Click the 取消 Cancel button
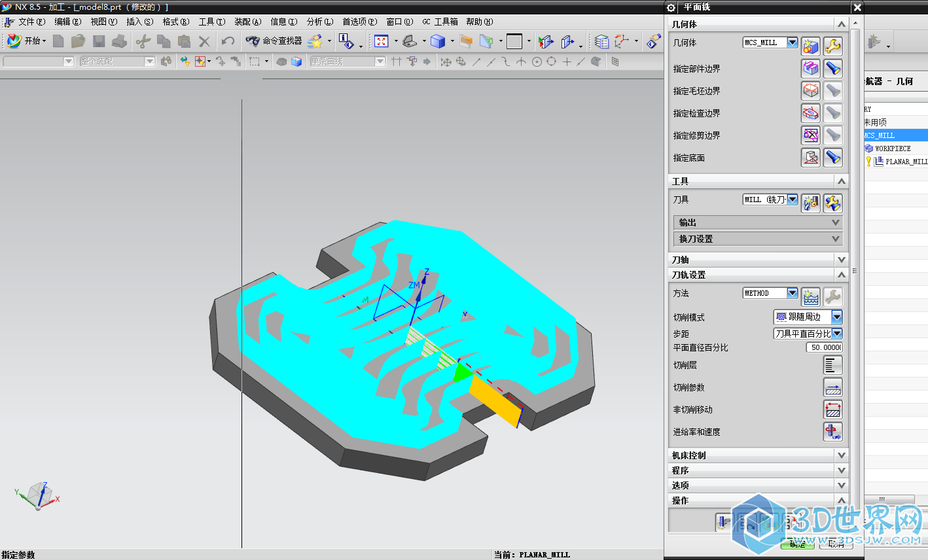 coord(836,544)
